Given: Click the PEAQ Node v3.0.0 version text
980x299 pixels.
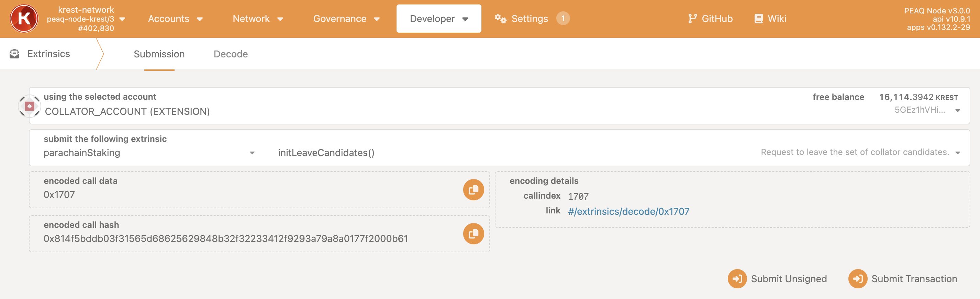Looking at the screenshot, I should 937,11.
